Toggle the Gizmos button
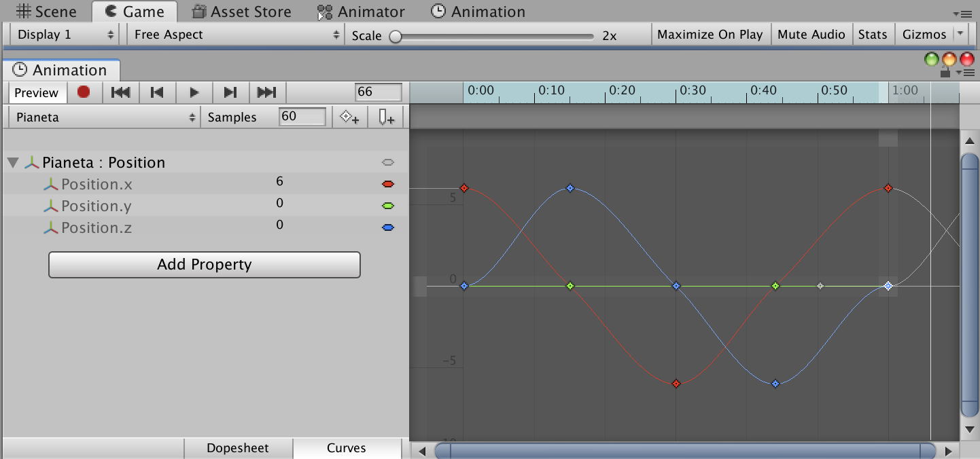 924,34
